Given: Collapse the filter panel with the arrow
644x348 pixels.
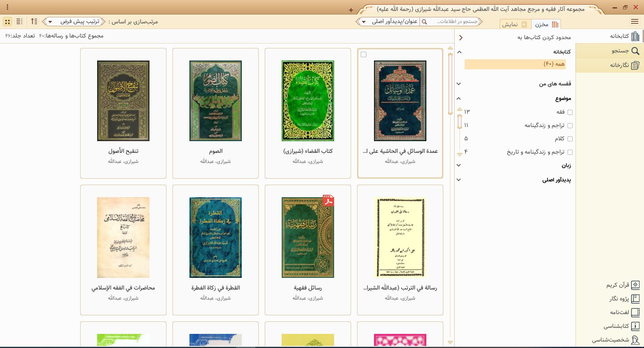Looking at the screenshot, I should 461,38.
